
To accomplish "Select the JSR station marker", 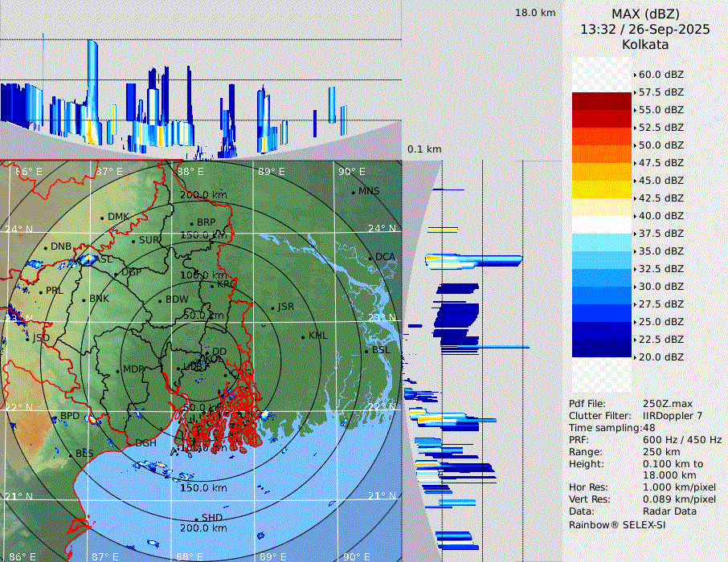I will point(272,307).
